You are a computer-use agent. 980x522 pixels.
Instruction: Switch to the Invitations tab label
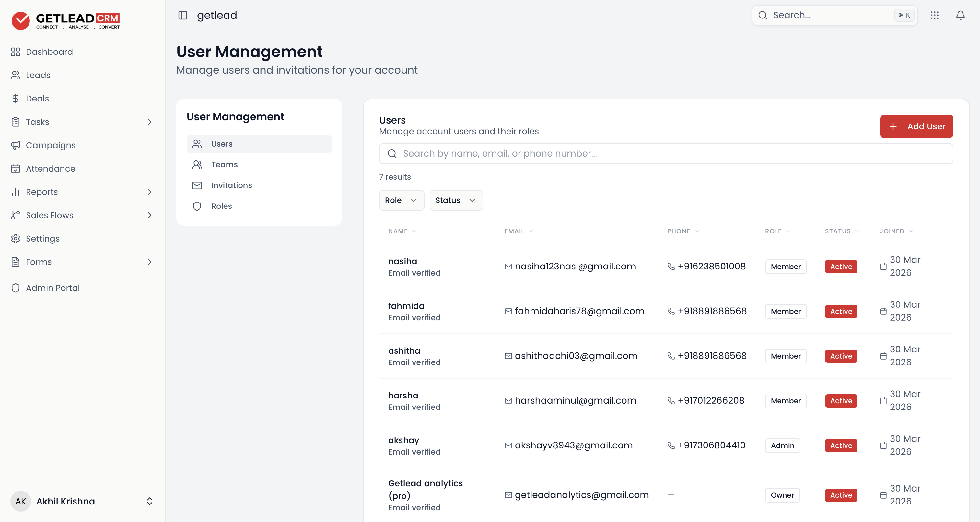(232, 185)
